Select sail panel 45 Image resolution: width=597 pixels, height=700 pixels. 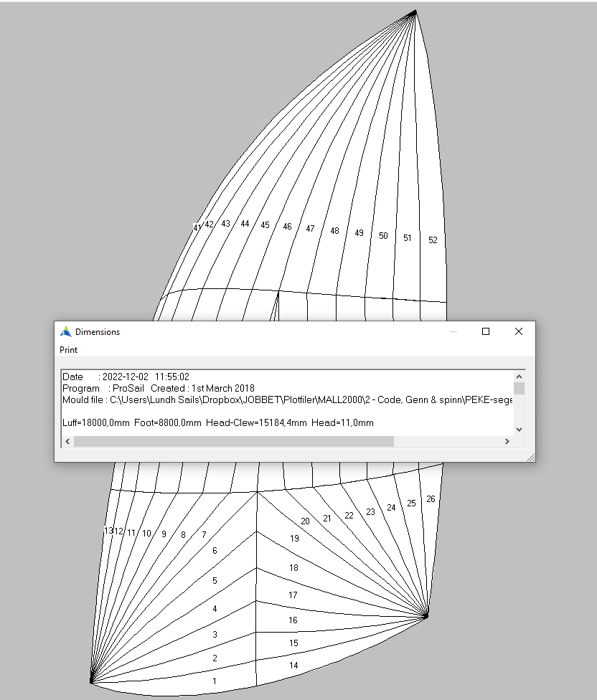[265, 225]
